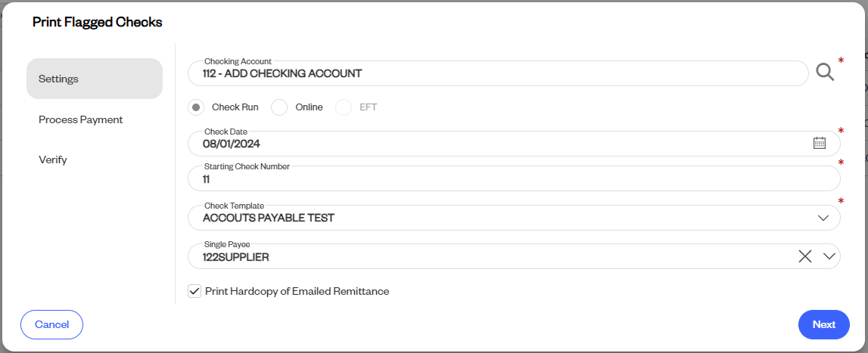Expand the Single Payee dropdown arrow
The height and width of the screenshot is (353, 868).
tap(829, 256)
